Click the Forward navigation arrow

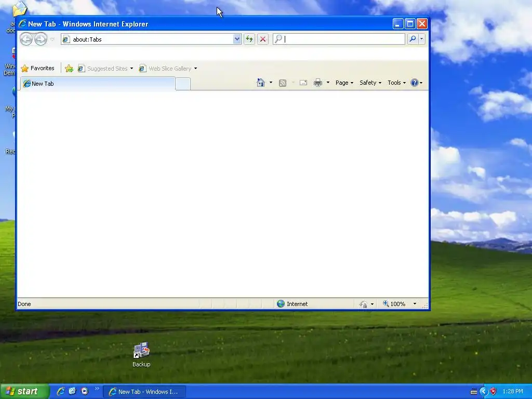click(x=41, y=39)
